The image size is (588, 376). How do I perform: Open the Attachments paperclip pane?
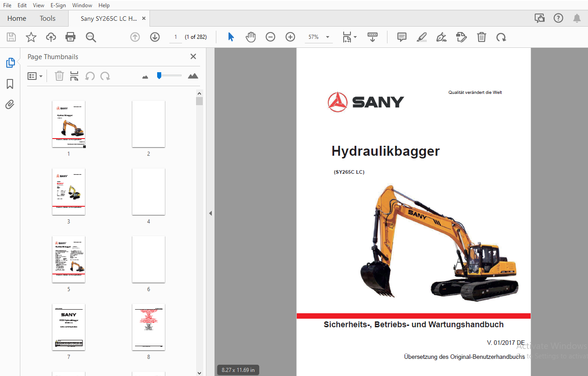pyautogui.click(x=10, y=105)
